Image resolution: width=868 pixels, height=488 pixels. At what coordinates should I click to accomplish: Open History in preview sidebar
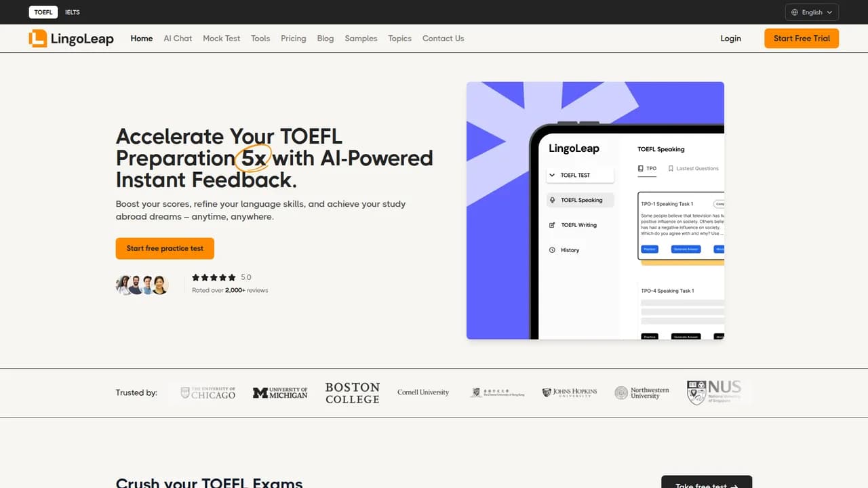(x=564, y=250)
